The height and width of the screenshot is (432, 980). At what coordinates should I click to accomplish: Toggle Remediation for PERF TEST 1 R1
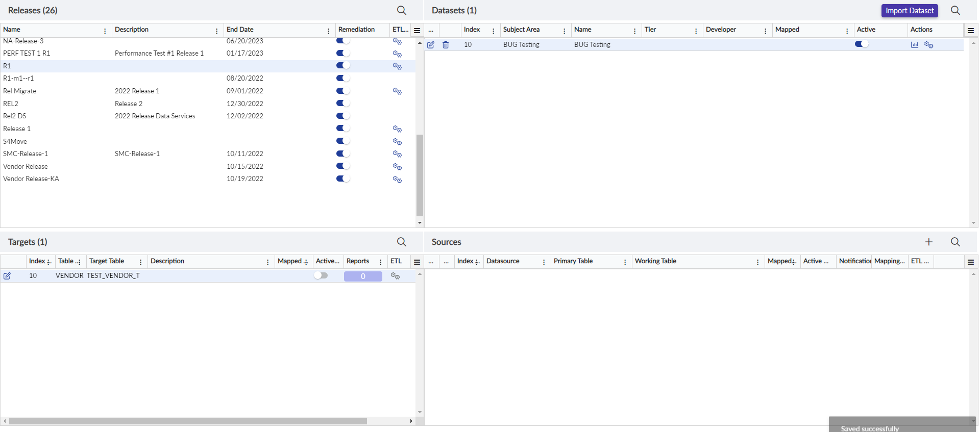coord(343,53)
